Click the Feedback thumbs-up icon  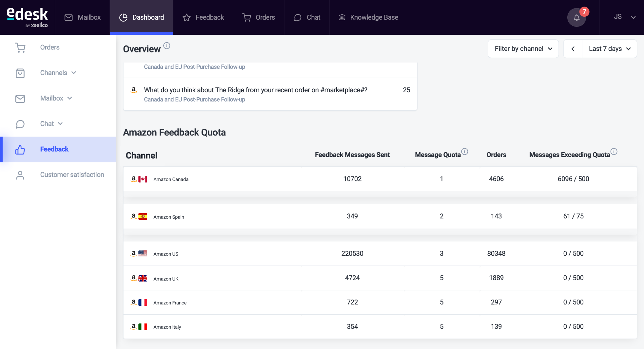(20, 150)
